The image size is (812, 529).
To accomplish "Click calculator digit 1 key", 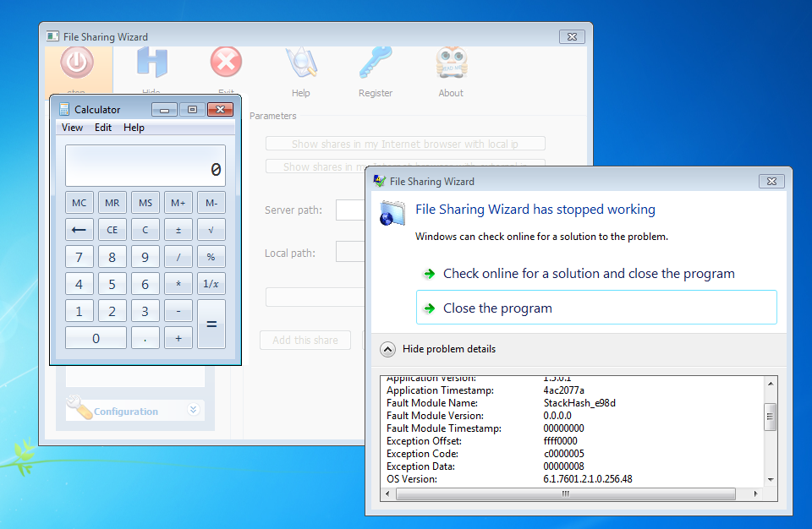I will click(x=80, y=311).
